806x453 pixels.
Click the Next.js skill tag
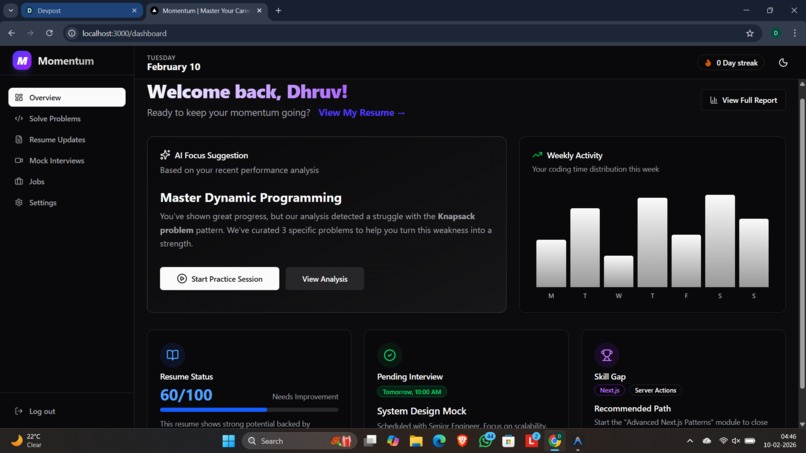coord(609,390)
